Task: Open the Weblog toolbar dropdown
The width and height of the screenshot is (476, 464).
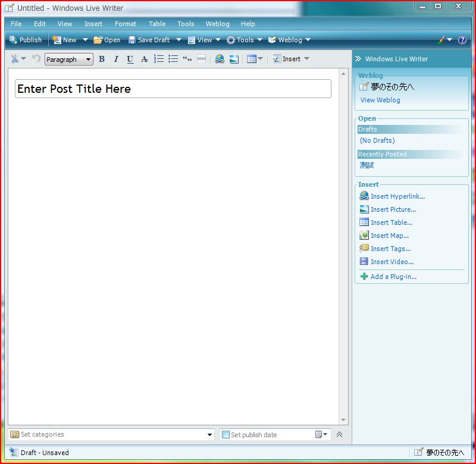Action: [x=289, y=40]
